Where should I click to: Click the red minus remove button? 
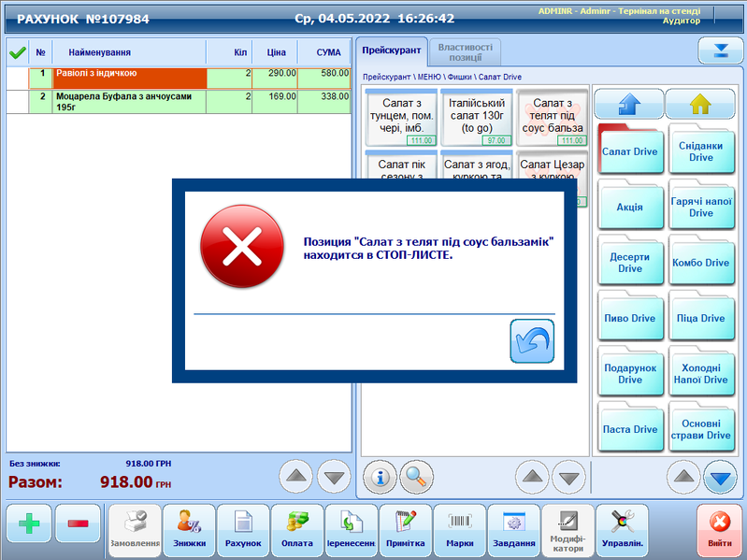tap(78, 524)
